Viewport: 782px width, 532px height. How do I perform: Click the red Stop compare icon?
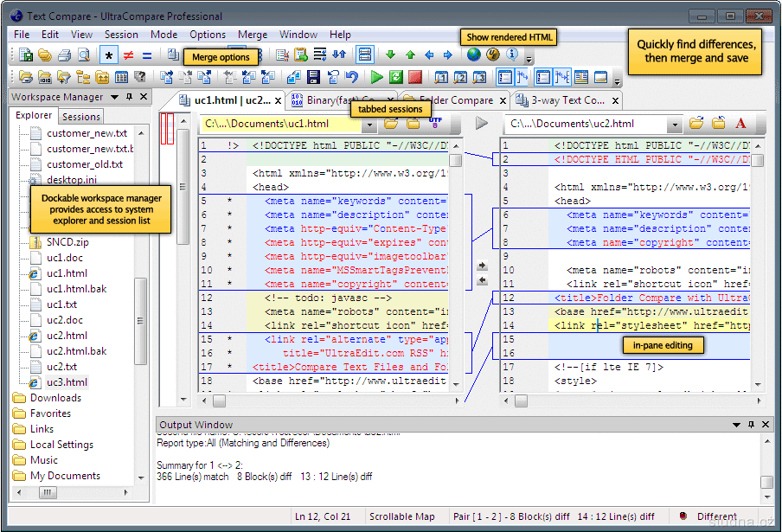(x=415, y=78)
